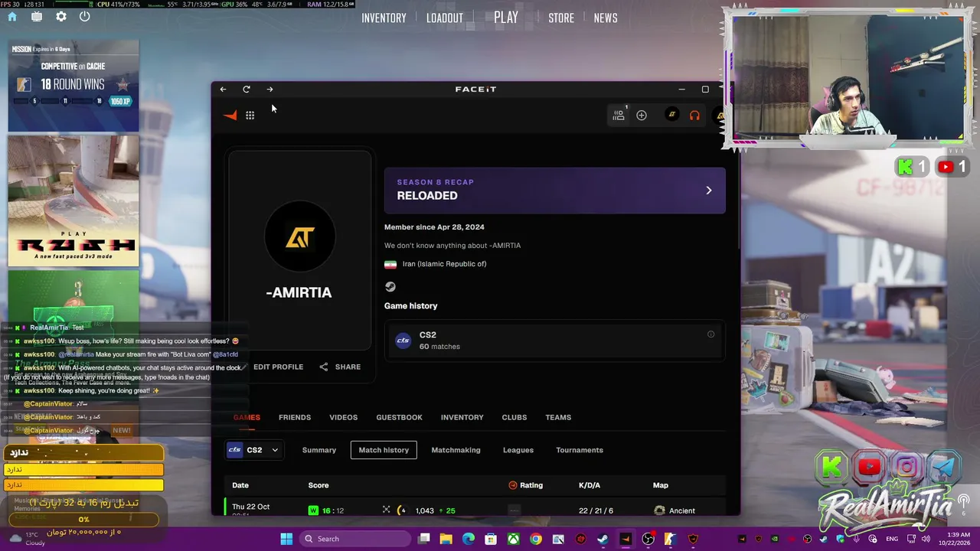Open CS2 home icon at top left
980x551 pixels.
(12, 17)
